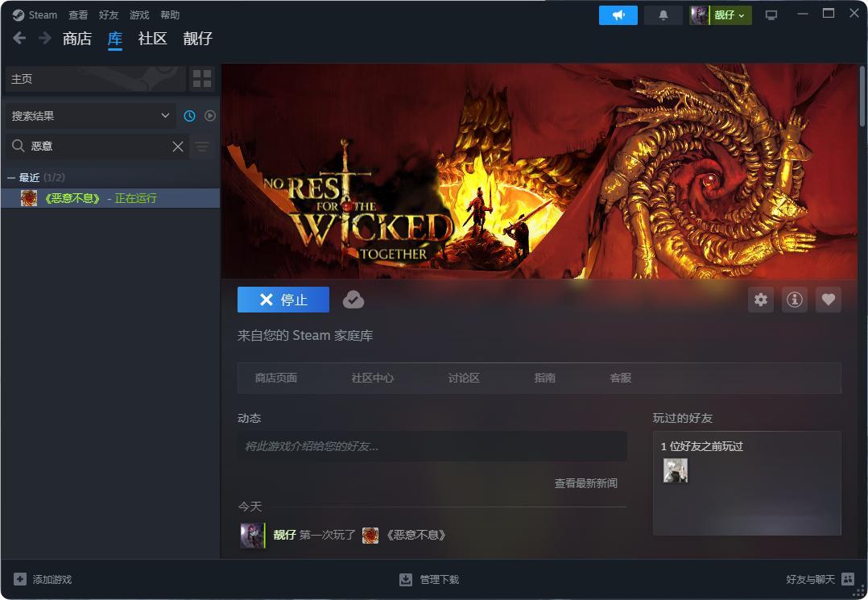Add game to favorites heart icon
The width and height of the screenshot is (868, 600).
[x=828, y=300]
